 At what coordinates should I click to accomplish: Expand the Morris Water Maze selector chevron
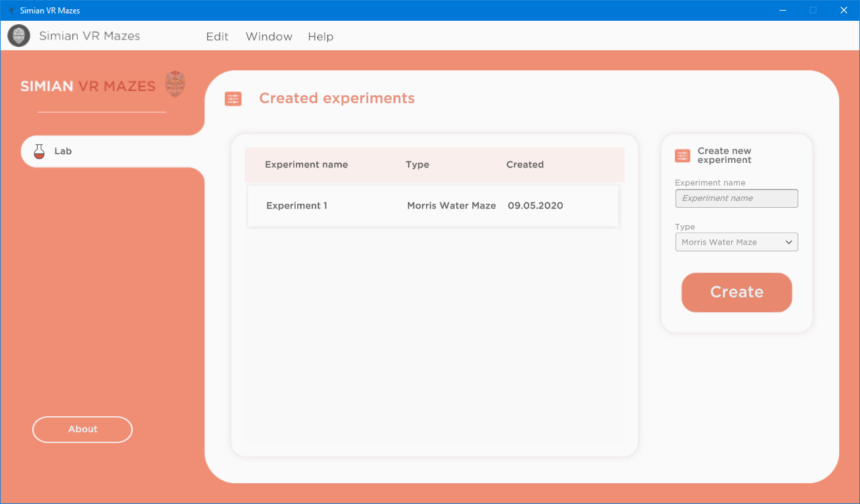pos(790,242)
